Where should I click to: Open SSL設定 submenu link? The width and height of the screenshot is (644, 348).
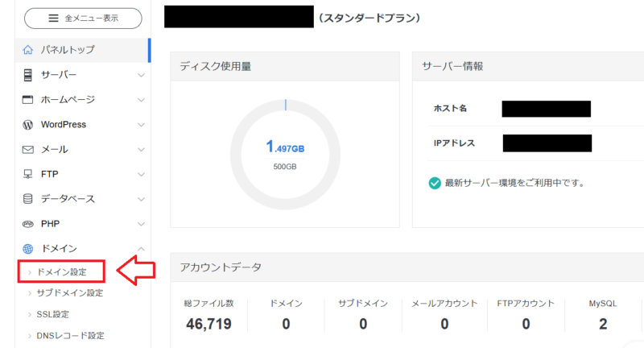(x=52, y=314)
